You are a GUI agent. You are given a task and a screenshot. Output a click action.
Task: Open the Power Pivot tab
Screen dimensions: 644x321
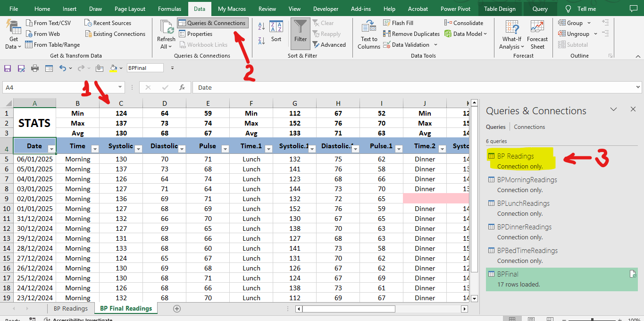click(x=455, y=8)
